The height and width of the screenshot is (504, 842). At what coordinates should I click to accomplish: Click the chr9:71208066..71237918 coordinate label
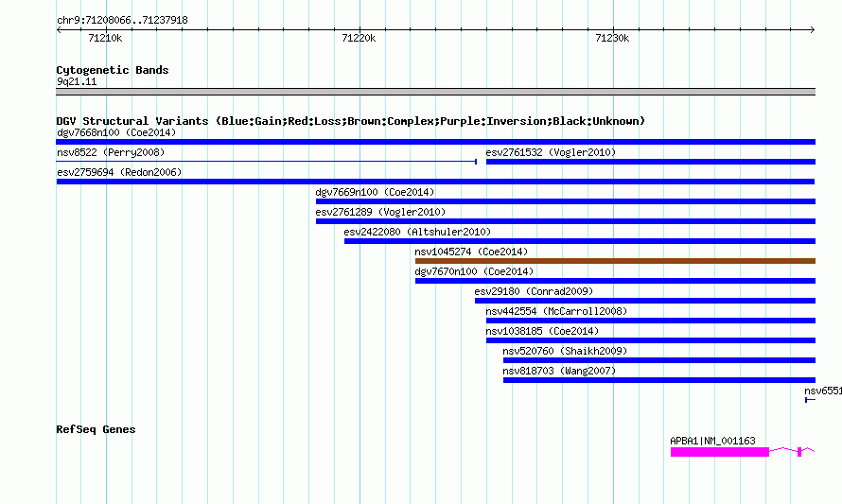[x=122, y=21]
